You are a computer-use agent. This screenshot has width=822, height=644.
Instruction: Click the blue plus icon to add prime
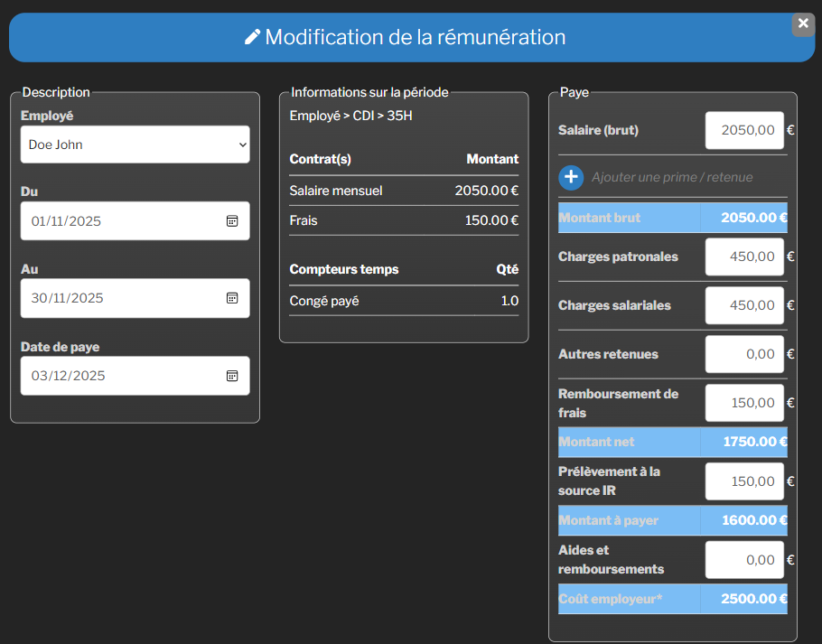pyautogui.click(x=571, y=177)
